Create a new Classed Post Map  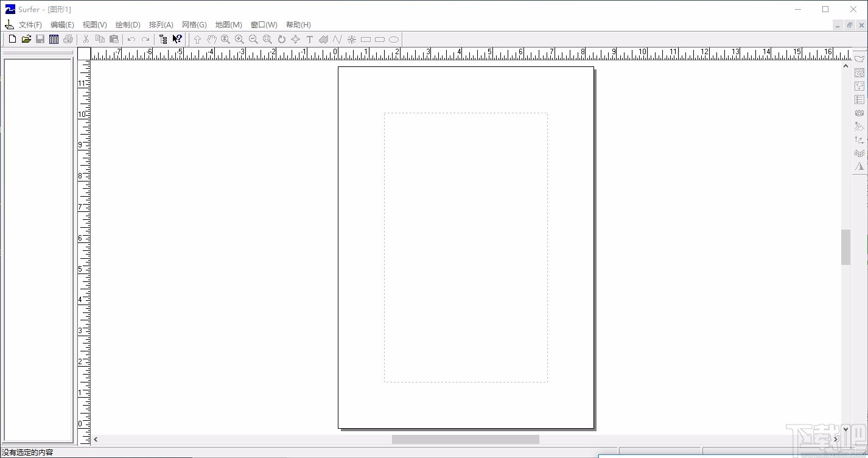(859, 99)
